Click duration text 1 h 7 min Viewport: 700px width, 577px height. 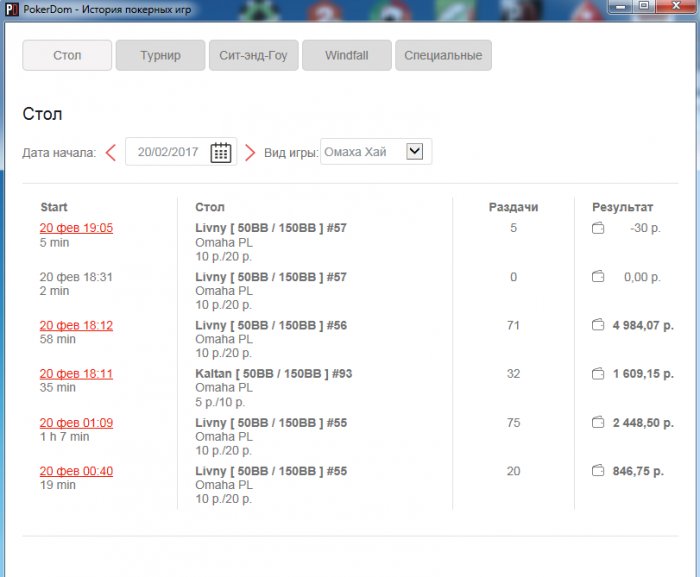(x=65, y=436)
